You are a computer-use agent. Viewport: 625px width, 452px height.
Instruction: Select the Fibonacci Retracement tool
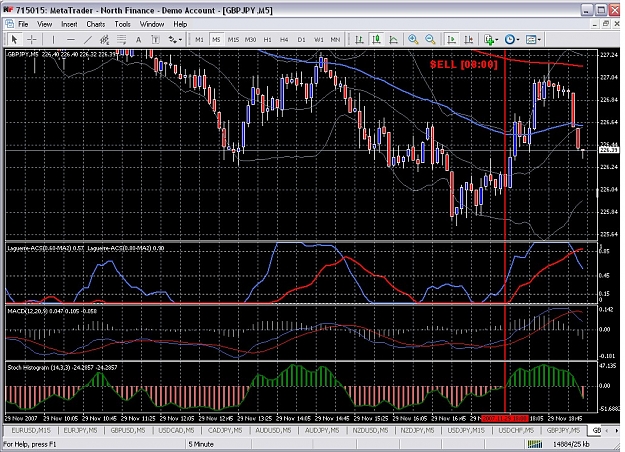(x=122, y=39)
